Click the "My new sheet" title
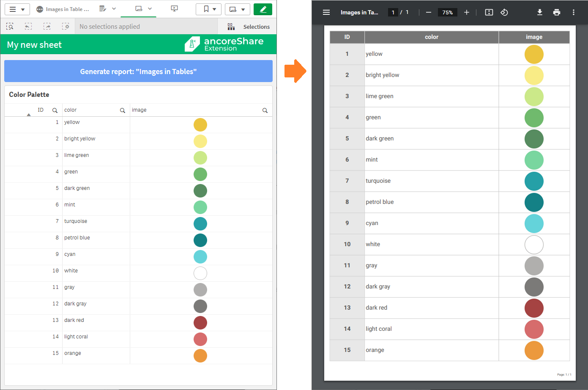The height and width of the screenshot is (390, 588). [x=34, y=45]
